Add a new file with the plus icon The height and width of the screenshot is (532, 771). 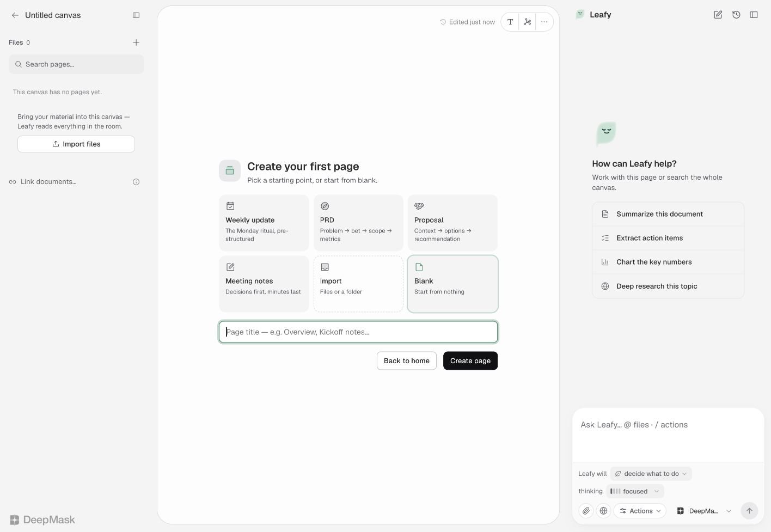tap(136, 42)
